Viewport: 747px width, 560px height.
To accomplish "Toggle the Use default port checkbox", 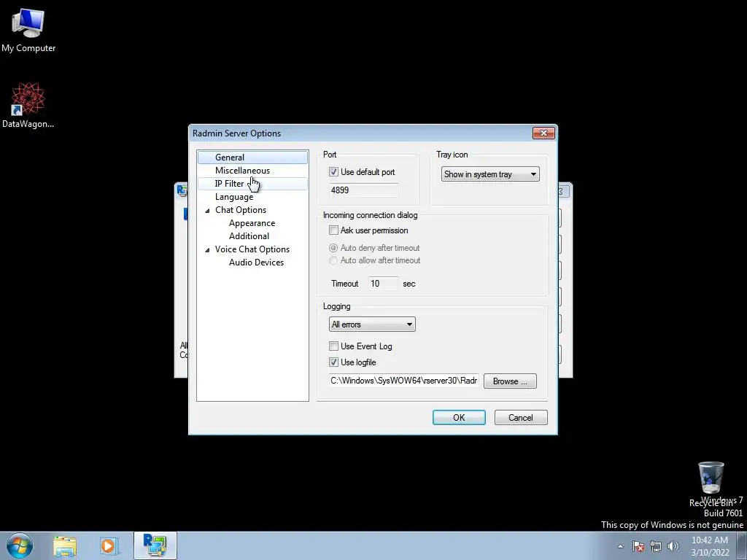I will pos(333,172).
